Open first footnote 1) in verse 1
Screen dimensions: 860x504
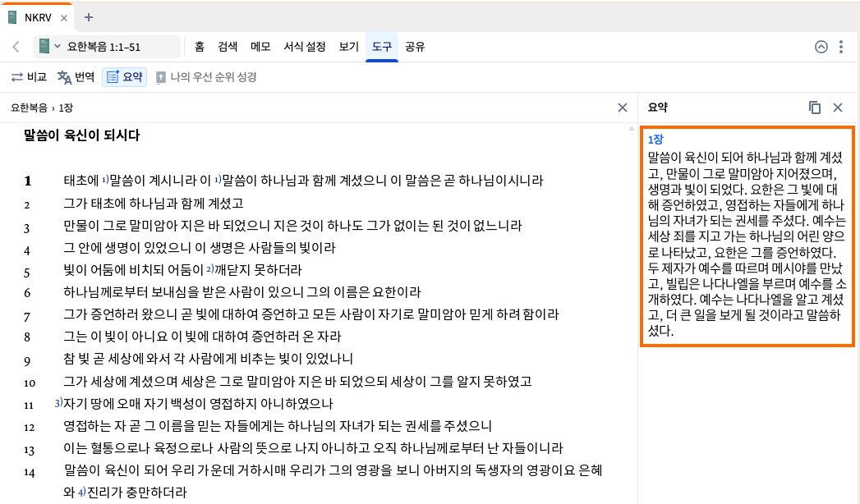(x=105, y=179)
